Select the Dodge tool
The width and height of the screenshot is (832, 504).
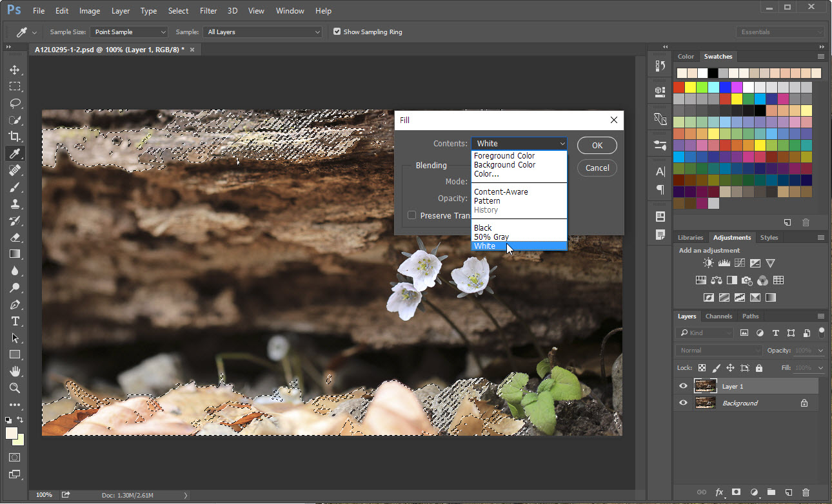[x=14, y=287]
